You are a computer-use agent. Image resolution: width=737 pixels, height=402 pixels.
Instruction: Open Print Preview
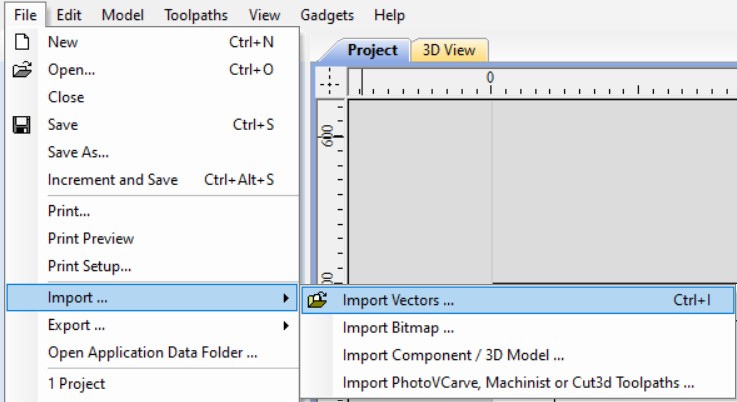(91, 239)
